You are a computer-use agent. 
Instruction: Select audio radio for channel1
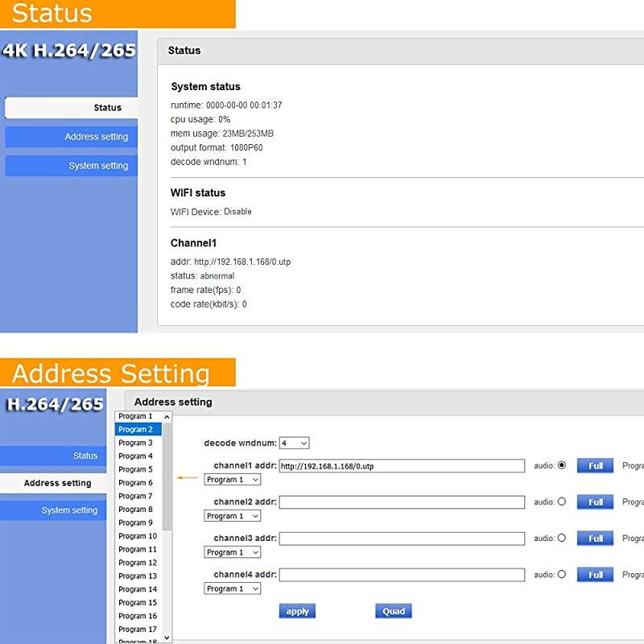[561, 465]
